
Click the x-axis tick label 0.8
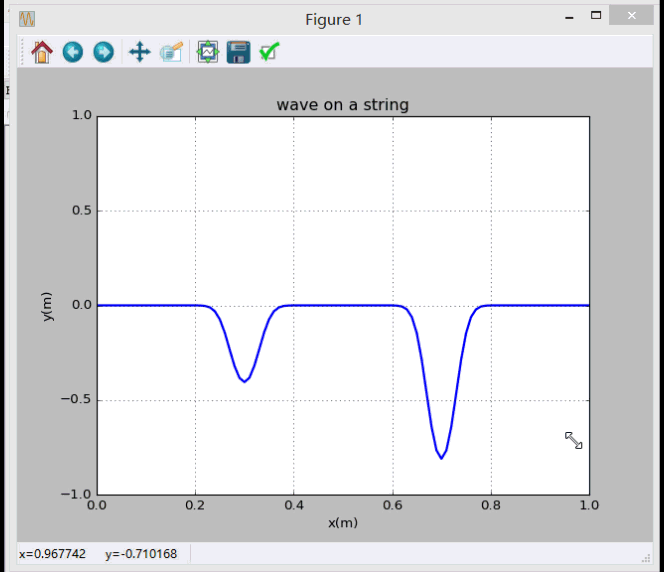[x=491, y=505]
